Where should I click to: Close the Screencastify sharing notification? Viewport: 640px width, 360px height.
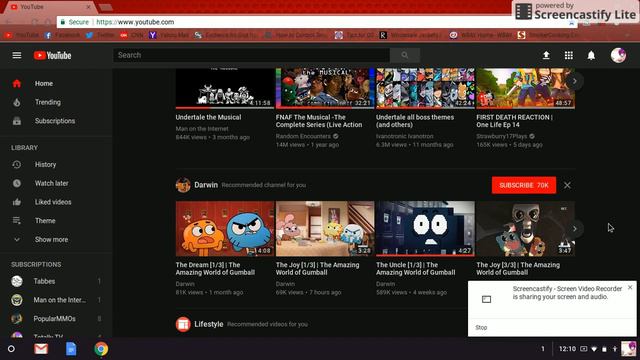[630, 287]
